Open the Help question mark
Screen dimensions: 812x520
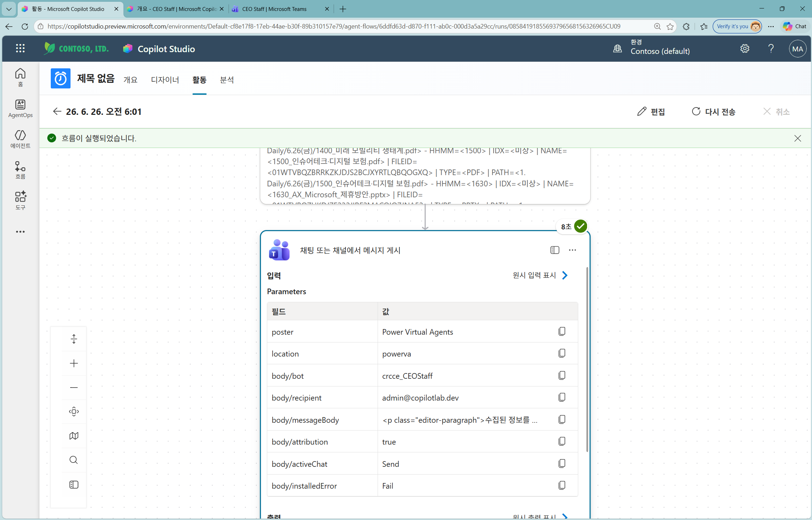771,49
